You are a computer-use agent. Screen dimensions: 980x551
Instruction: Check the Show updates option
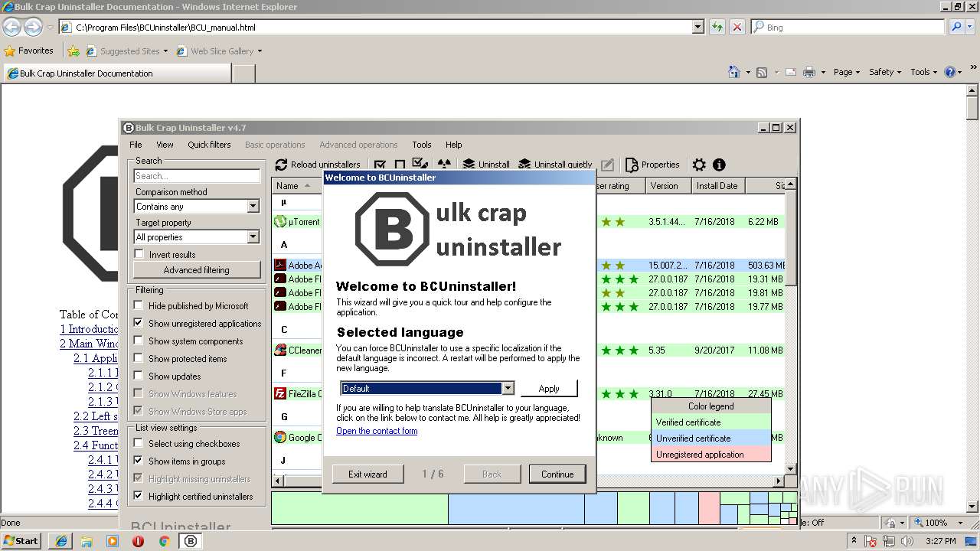point(139,376)
